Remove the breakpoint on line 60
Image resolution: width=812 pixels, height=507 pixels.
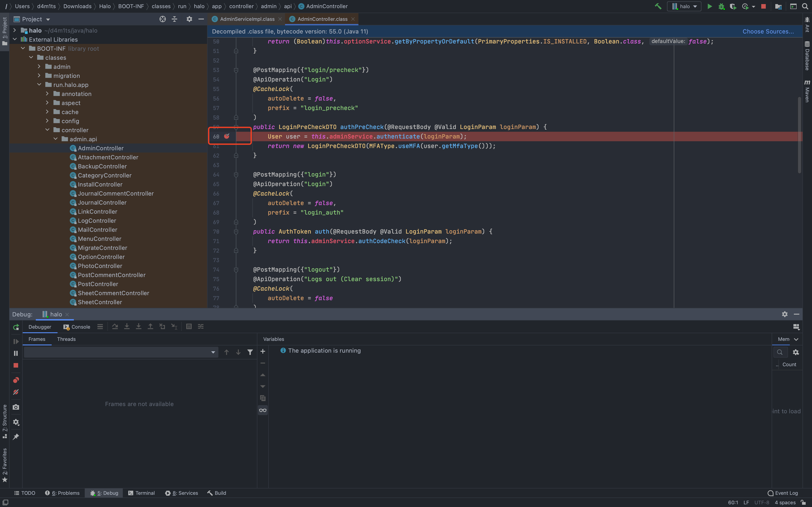[227, 136]
